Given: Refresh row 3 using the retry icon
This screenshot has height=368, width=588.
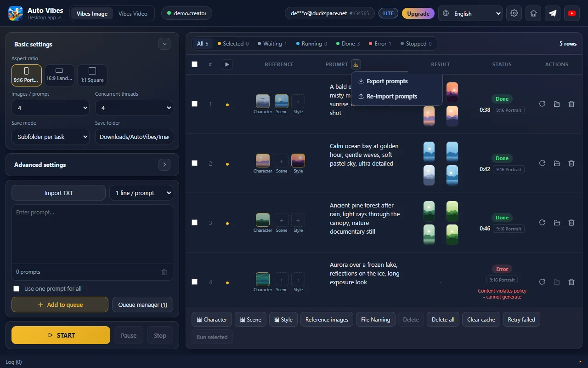Looking at the screenshot, I should pos(542,223).
